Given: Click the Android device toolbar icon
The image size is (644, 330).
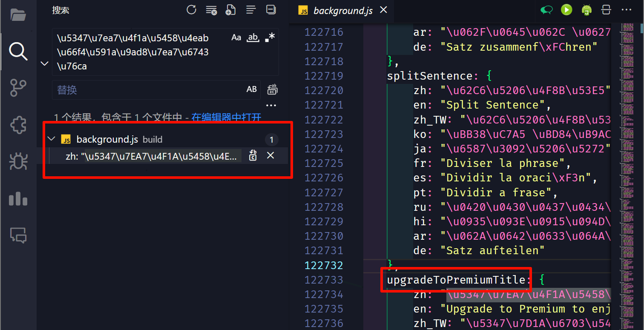Looking at the screenshot, I should pyautogui.click(x=586, y=10).
